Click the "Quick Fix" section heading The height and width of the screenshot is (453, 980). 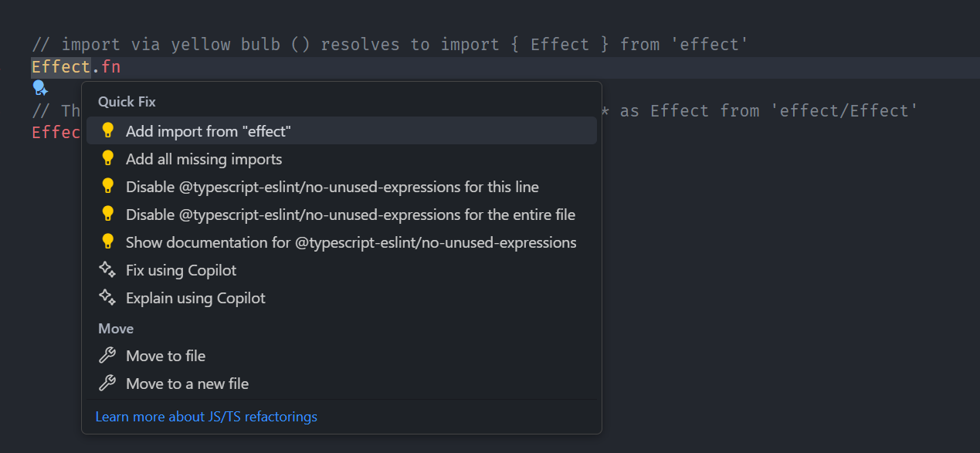pos(127,102)
